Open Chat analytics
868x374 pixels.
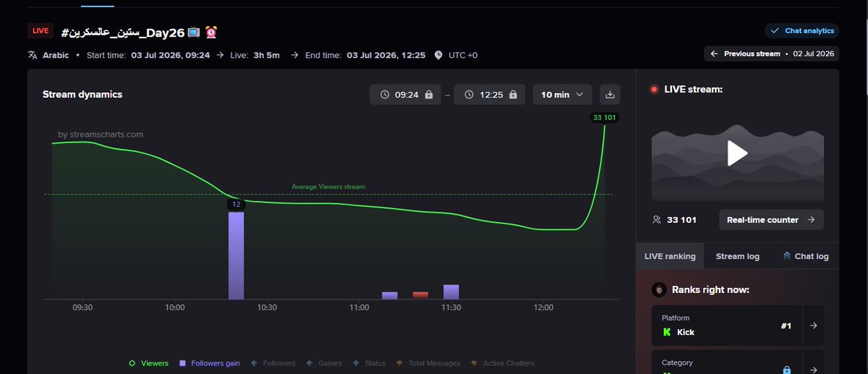tap(801, 30)
